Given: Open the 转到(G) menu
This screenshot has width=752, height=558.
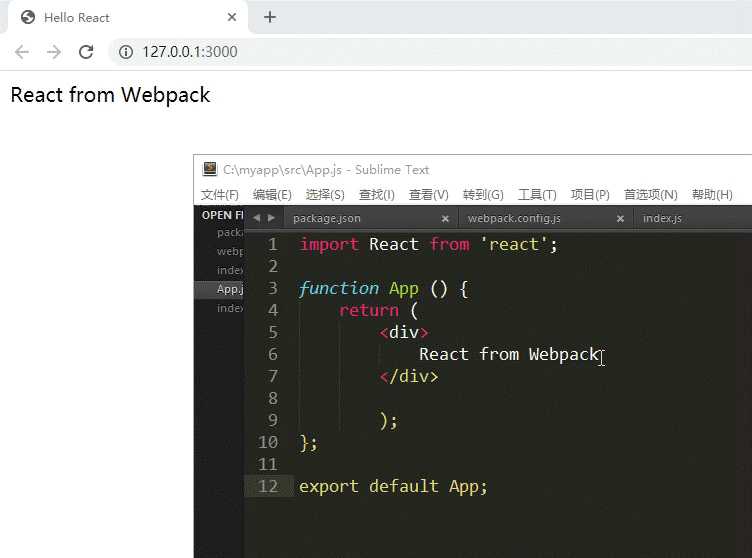Looking at the screenshot, I should pos(483,195).
